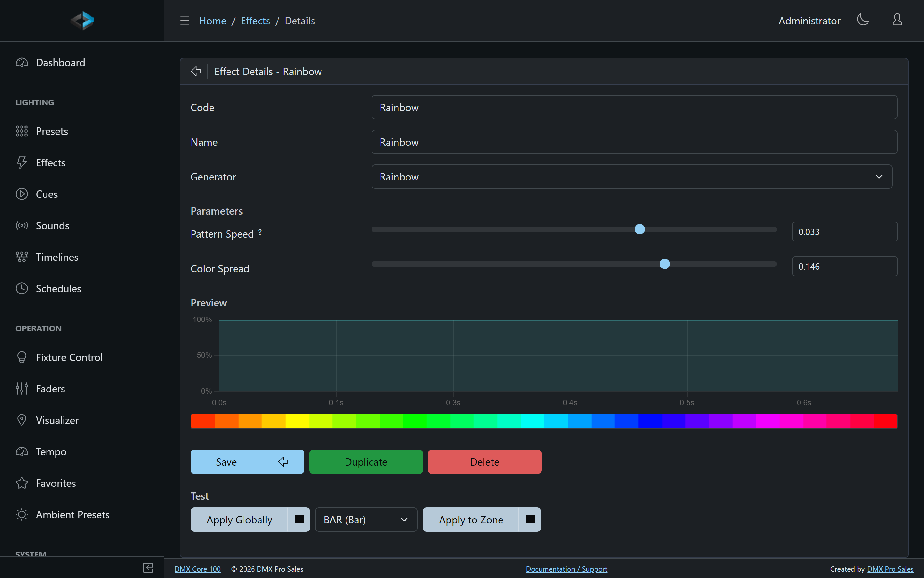Click the Duplicate button
Viewport: 924px width, 578px height.
pos(366,462)
